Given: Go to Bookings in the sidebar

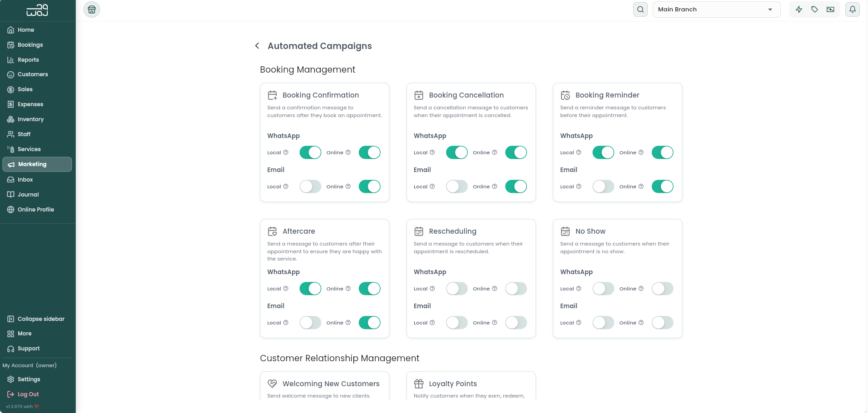Looking at the screenshot, I should pyautogui.click(x=37, y=45).
